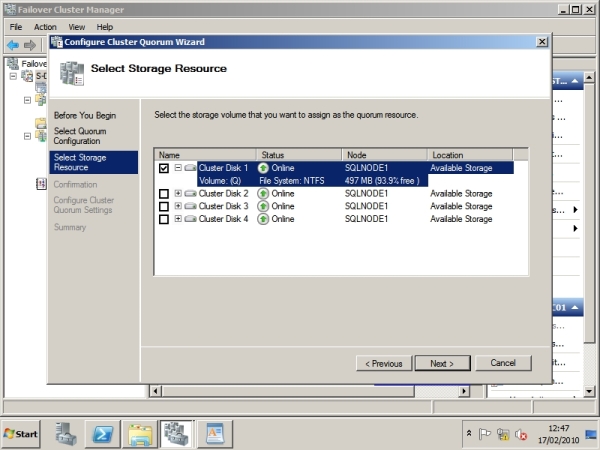The width and height of the screenshot is (600, 450).
Task: Show hidden system tray icons
Action: pos(470,435)
